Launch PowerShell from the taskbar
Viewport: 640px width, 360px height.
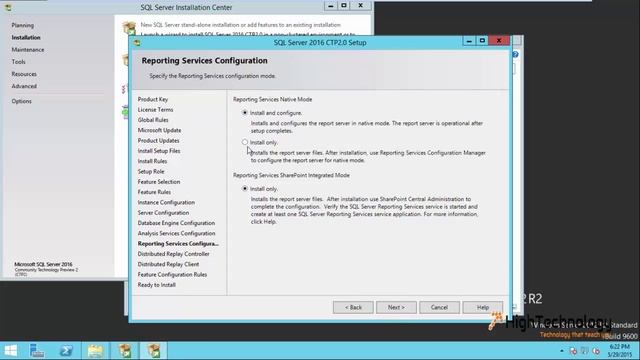point(66,351)
